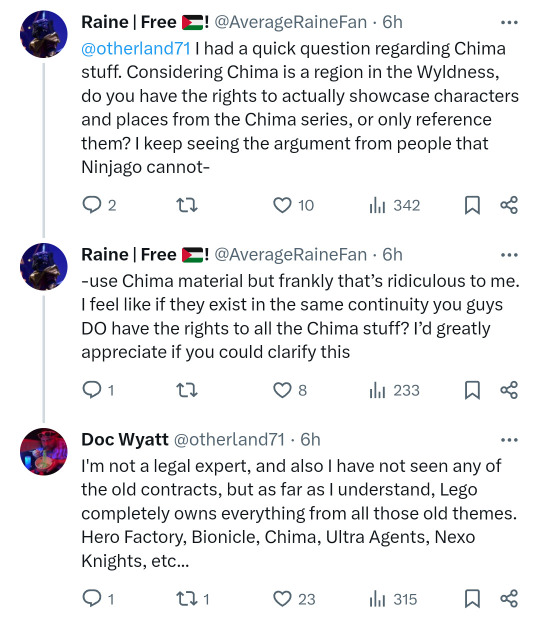Bookmark the first Raine tweet

coord(472,205)
